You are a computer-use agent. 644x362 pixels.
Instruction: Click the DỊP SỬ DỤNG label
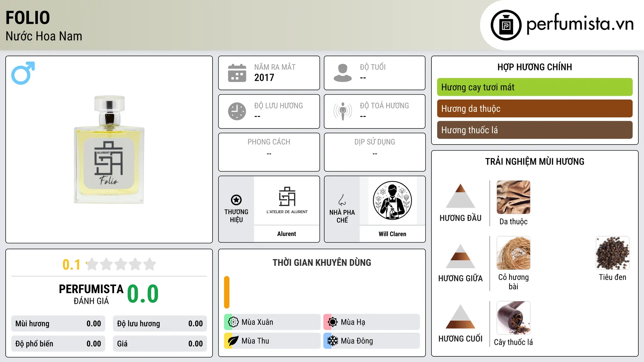[375, 142]
